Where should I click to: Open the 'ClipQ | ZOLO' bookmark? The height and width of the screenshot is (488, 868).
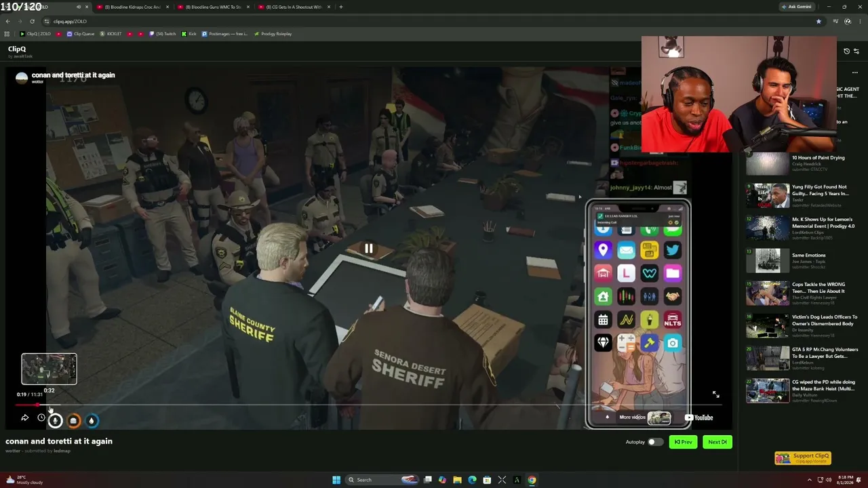[x=35, y=34]
